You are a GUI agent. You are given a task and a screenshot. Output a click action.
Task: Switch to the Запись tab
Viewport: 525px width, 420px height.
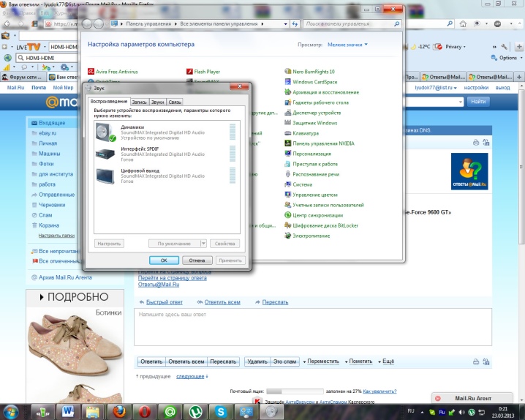139,102
